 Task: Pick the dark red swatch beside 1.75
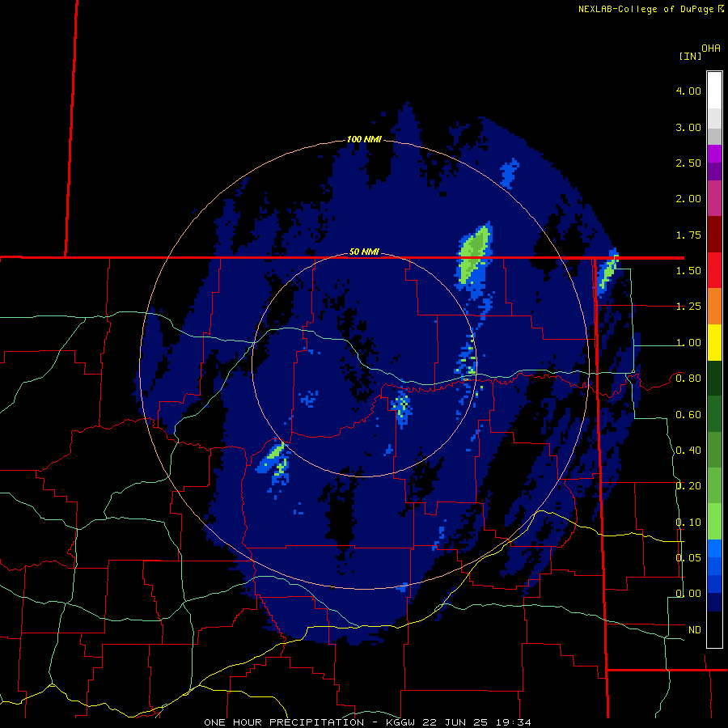tap(714, 235)
